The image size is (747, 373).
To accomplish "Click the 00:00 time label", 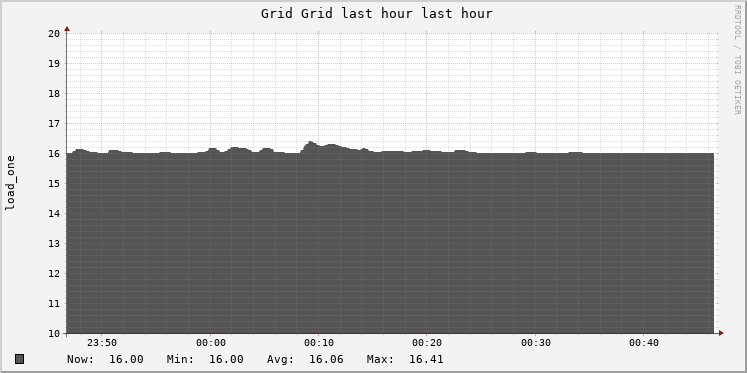I will click(211, 343).
